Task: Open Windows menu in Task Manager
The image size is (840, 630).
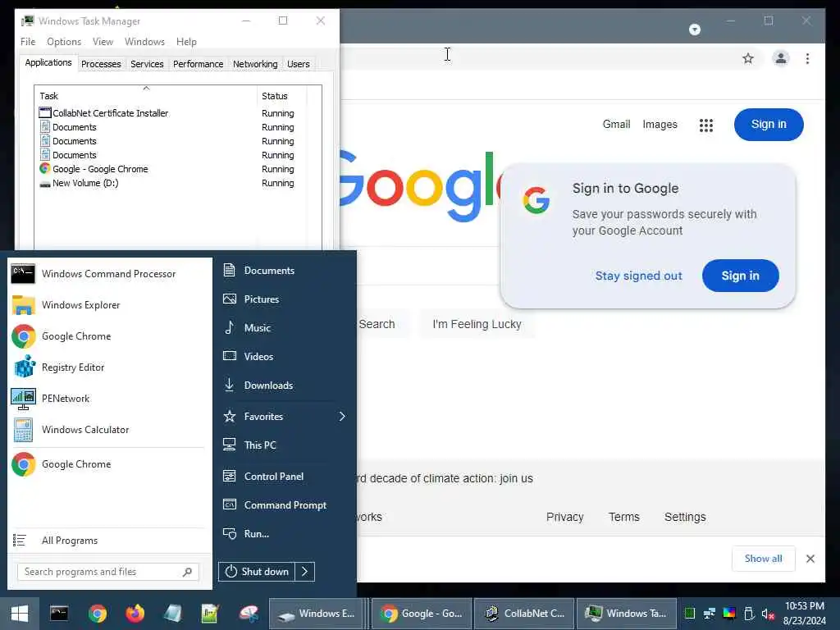Action: [144, 42]
